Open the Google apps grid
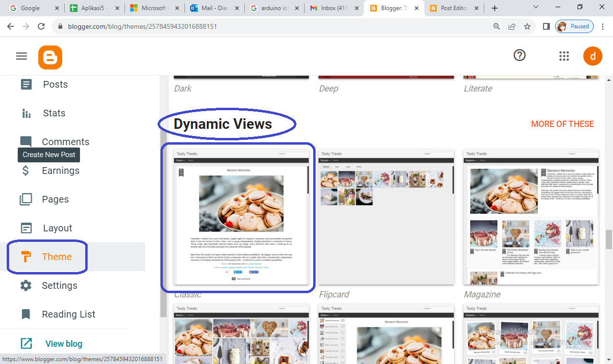The height and width of the screenshot is (364, 613). pos(564,56)
